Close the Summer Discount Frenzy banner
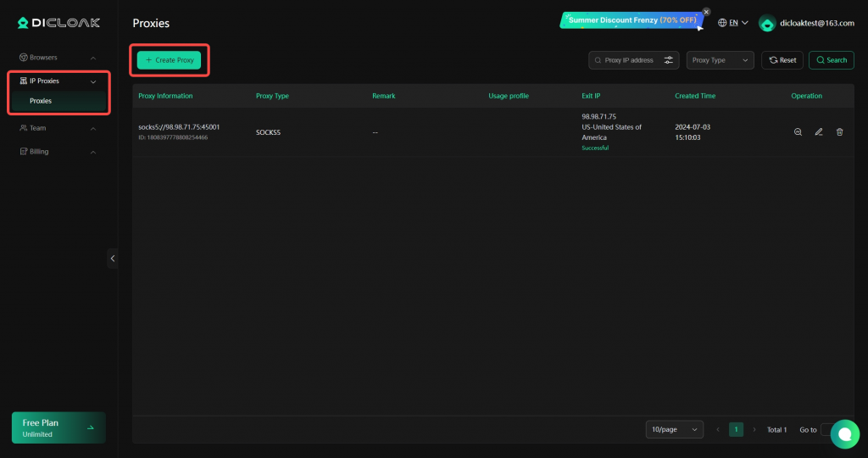The width and height of the screenshot is (868, 458). pos(706,12)
